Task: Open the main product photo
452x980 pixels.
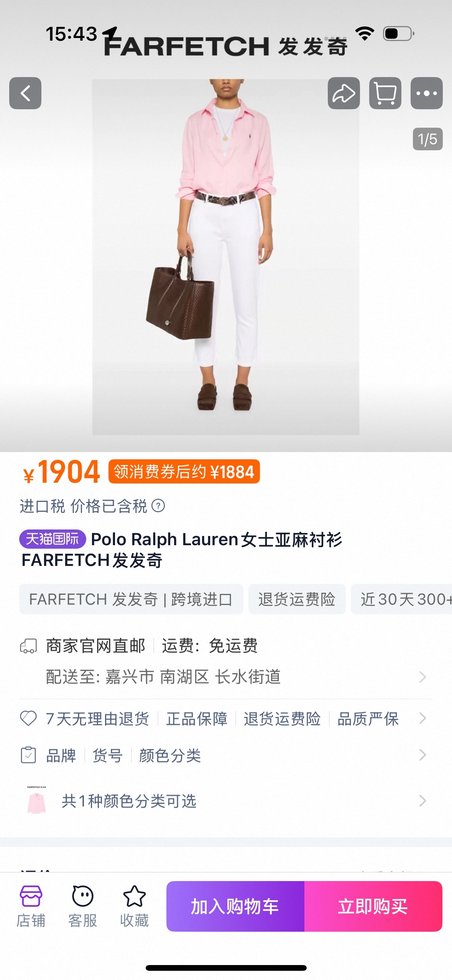Action: point(226,257)
